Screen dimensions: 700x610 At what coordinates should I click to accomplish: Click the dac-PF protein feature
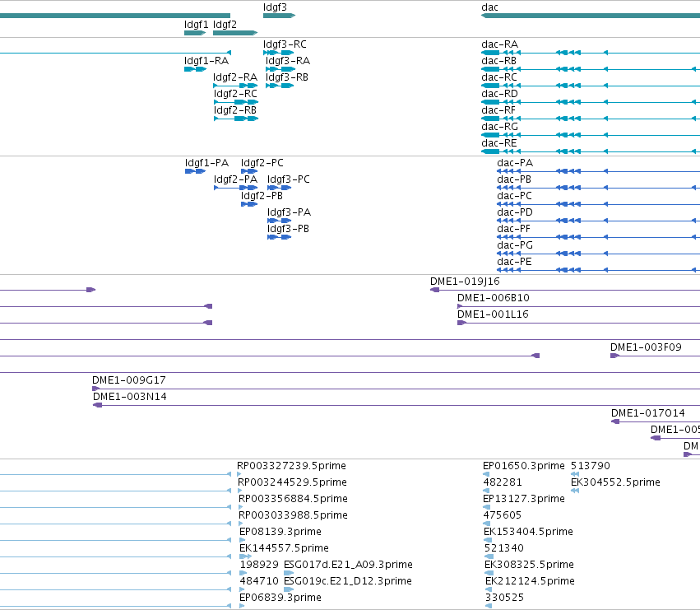click(x=598, y=237)
